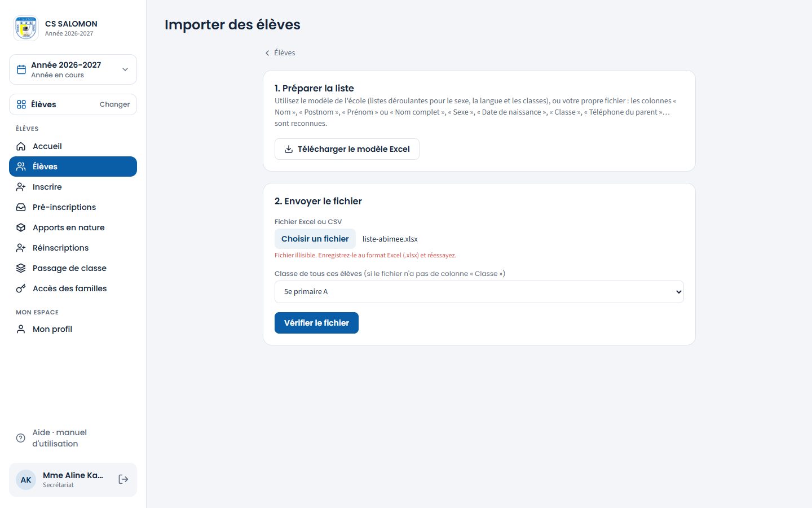Click Choisir un fichier button

tap(315, 239)
